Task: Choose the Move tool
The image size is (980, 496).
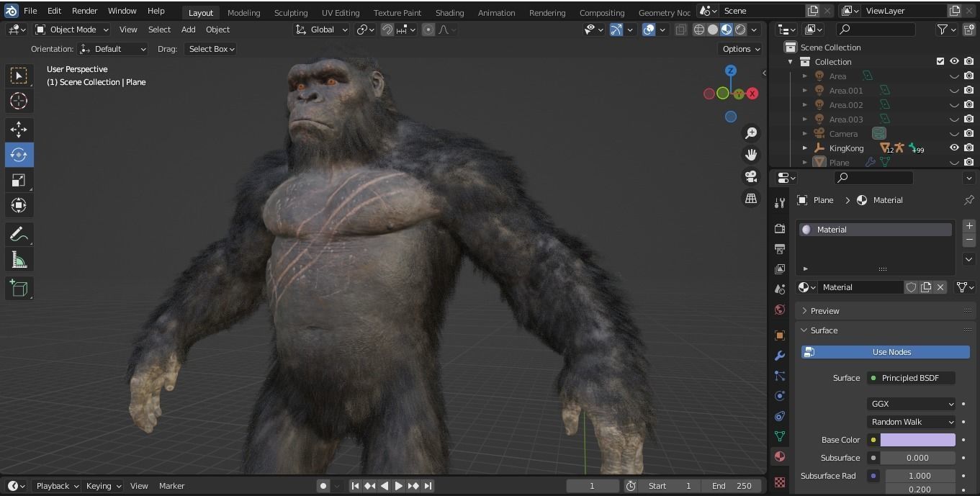Action: click(19, 130)
